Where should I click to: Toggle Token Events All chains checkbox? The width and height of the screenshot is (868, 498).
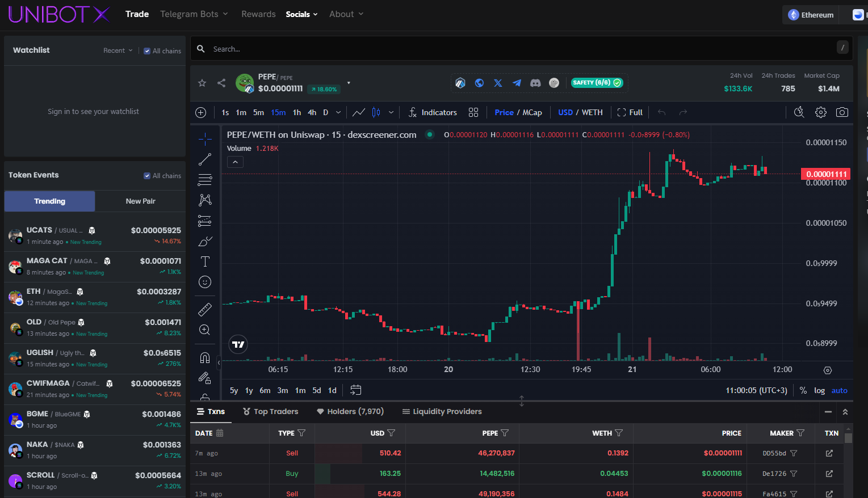(x=148, y=176)
